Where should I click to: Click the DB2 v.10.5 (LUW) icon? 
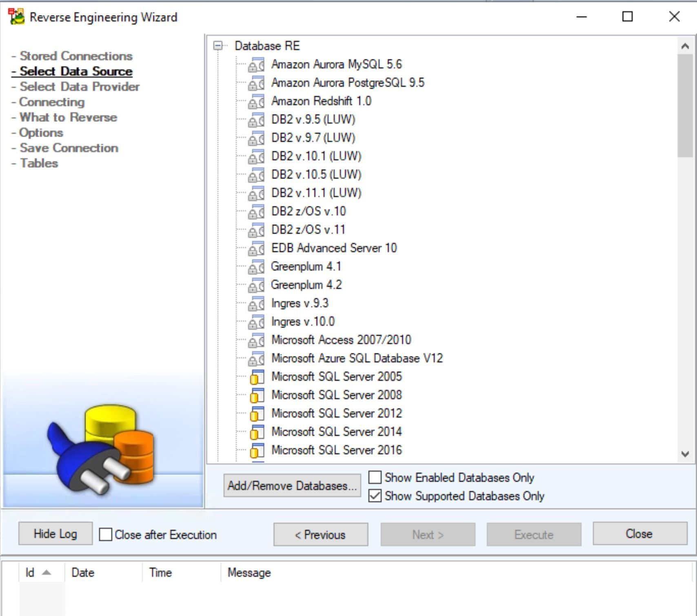[256, 175]
